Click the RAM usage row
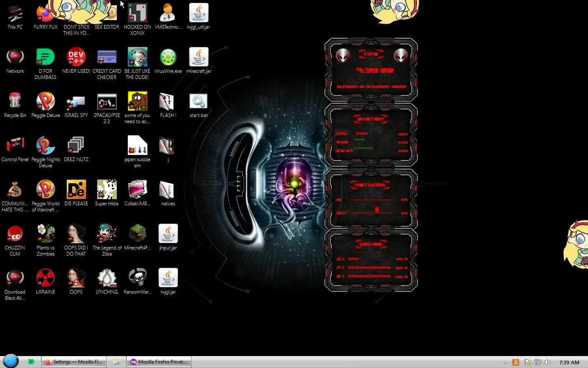The height and width of the screenshot is (368, 588). click(372, 142)
